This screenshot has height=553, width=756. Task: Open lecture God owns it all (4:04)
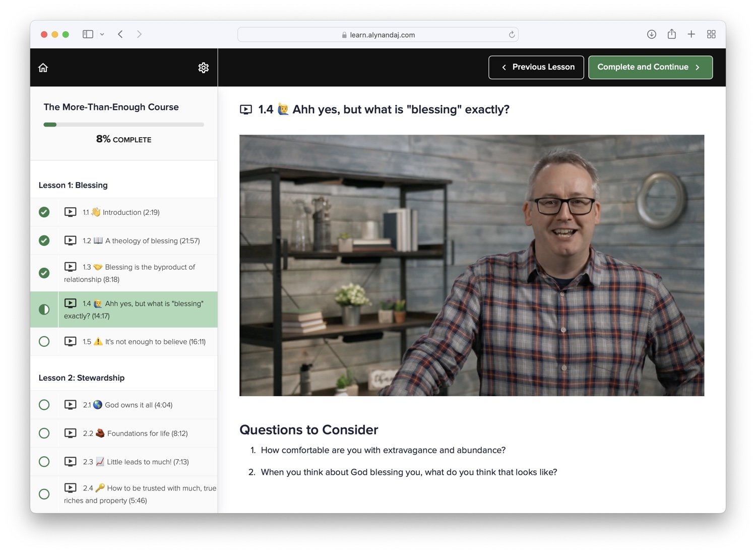(x=124, y=405)
